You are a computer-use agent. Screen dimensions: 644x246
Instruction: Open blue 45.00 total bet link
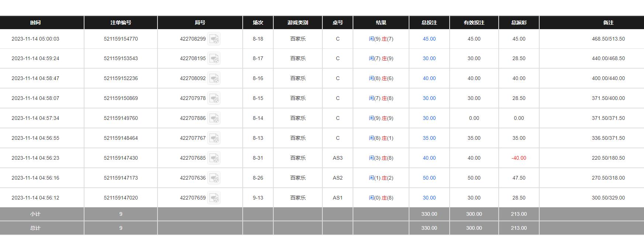pyautogui.click(x=429, y=39)
